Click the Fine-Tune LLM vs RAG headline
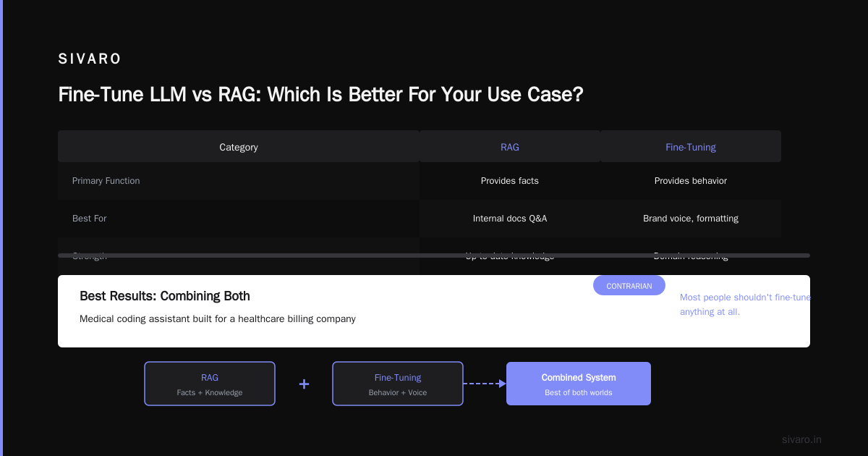This screenshot has height=456, width=868. 320,95
